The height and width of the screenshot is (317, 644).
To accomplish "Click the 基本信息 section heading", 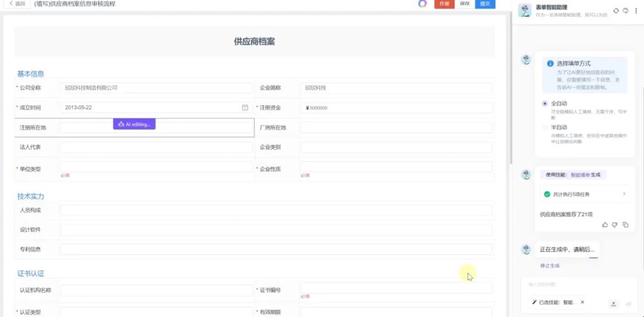I will point(30,73).
